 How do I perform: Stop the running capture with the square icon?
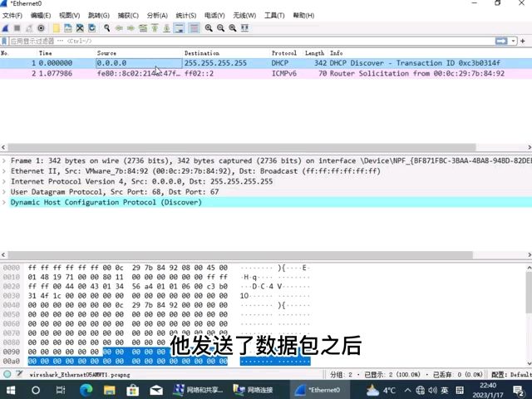tap(17, 28)
